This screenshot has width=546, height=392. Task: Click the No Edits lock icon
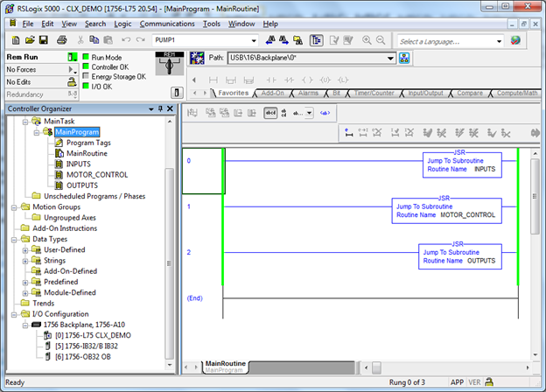(72, 82)
